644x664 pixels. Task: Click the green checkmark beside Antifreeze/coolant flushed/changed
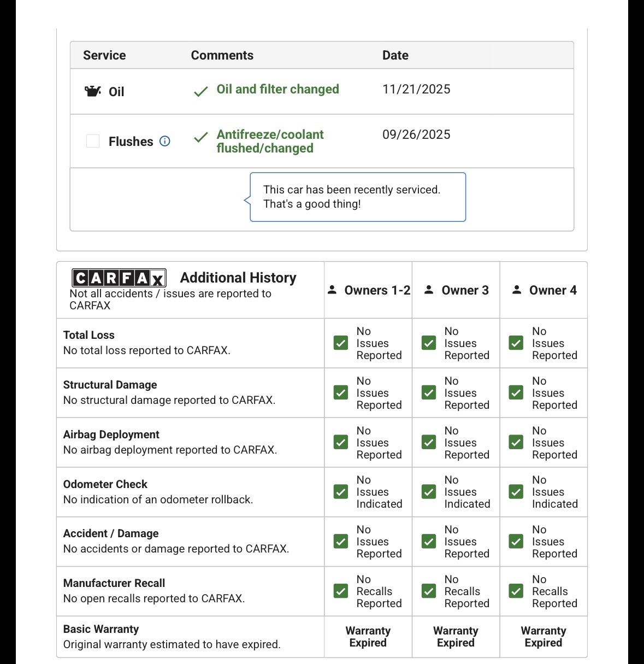click(201, 137)
